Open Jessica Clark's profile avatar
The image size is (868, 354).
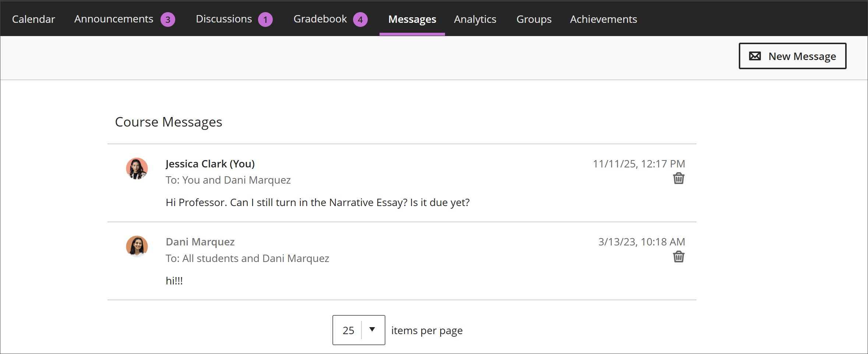coord(137,169)
